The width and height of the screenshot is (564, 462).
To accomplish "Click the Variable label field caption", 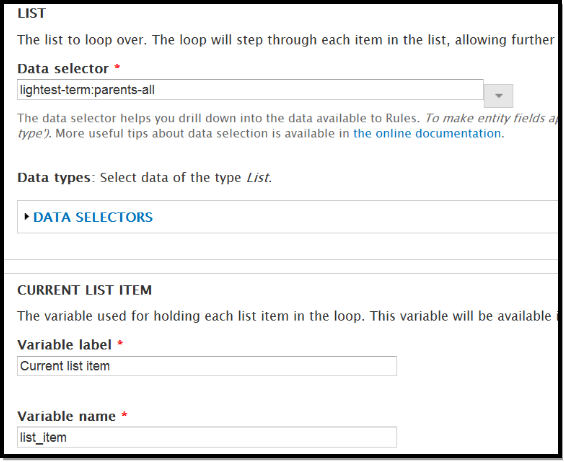I will click(64, 345).
